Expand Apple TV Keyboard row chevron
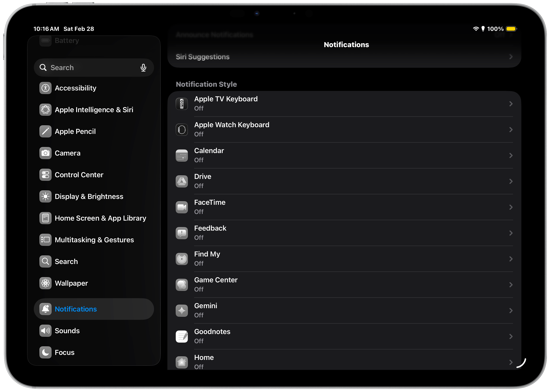This screenshot has width=551, height=392. [511, 104]
